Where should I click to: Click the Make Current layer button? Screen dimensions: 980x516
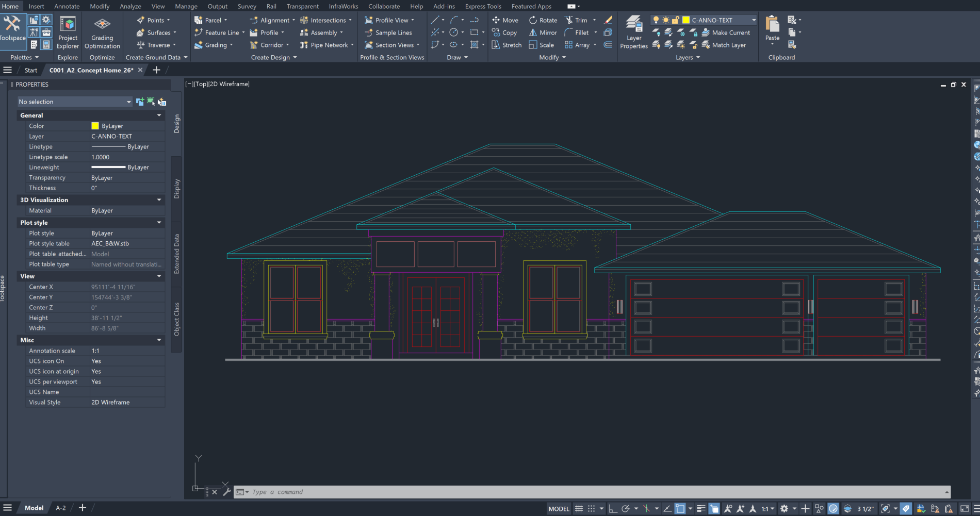726,32
